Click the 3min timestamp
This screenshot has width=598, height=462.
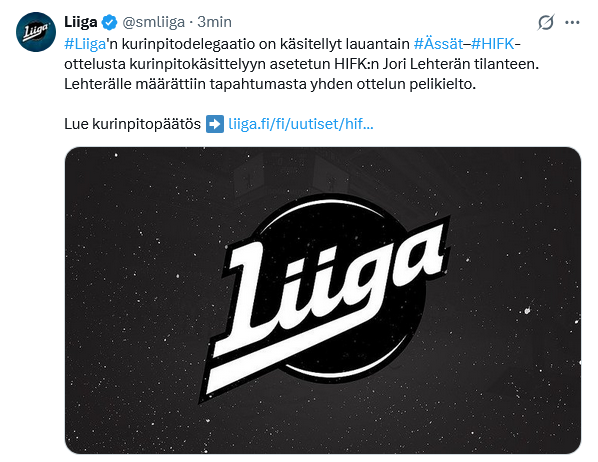click(214, 22)
